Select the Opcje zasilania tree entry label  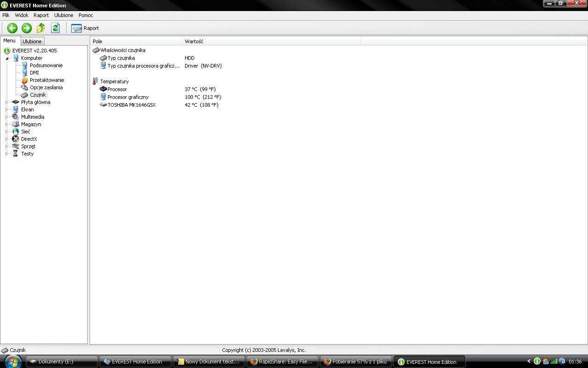click(46, 87)
